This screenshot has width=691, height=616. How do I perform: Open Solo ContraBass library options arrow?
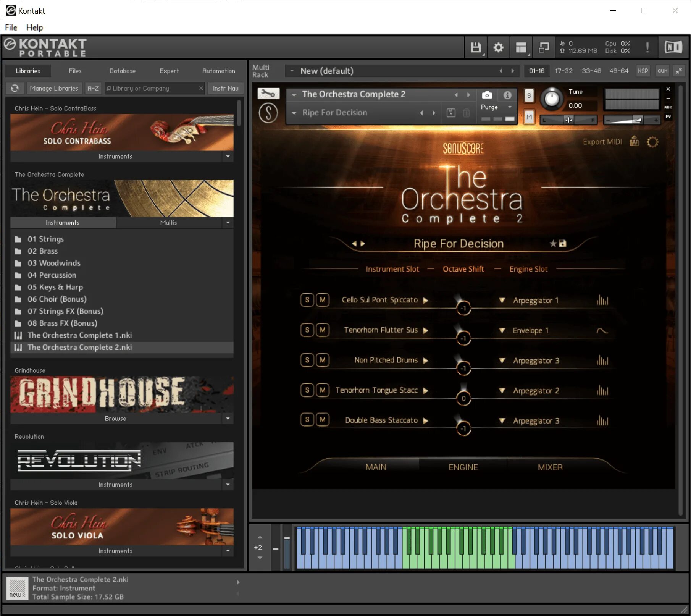tap(228, 157)
